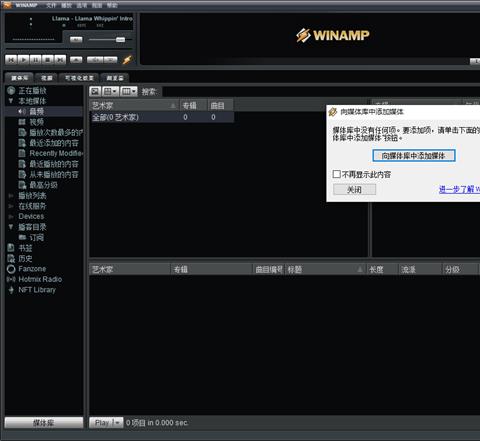Toggle the shuffle button
Image resolution: width=480 pixels, height=441 pixels.
point(95,60)
